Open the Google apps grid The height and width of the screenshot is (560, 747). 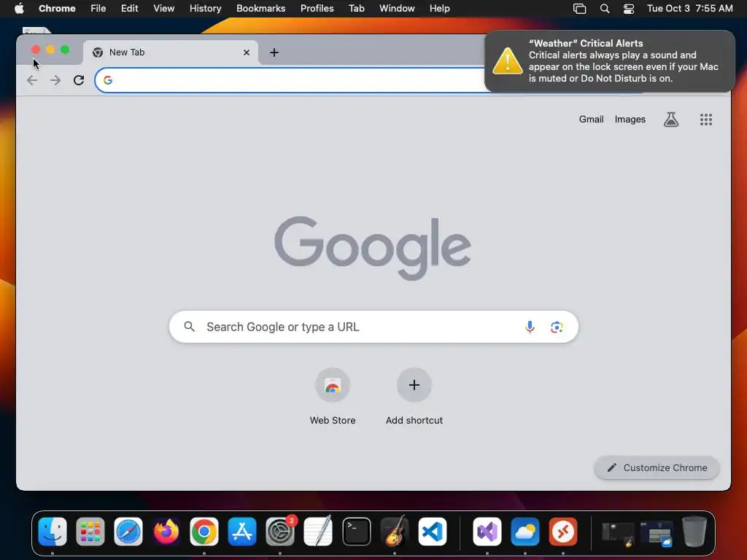tap(706, 120)
